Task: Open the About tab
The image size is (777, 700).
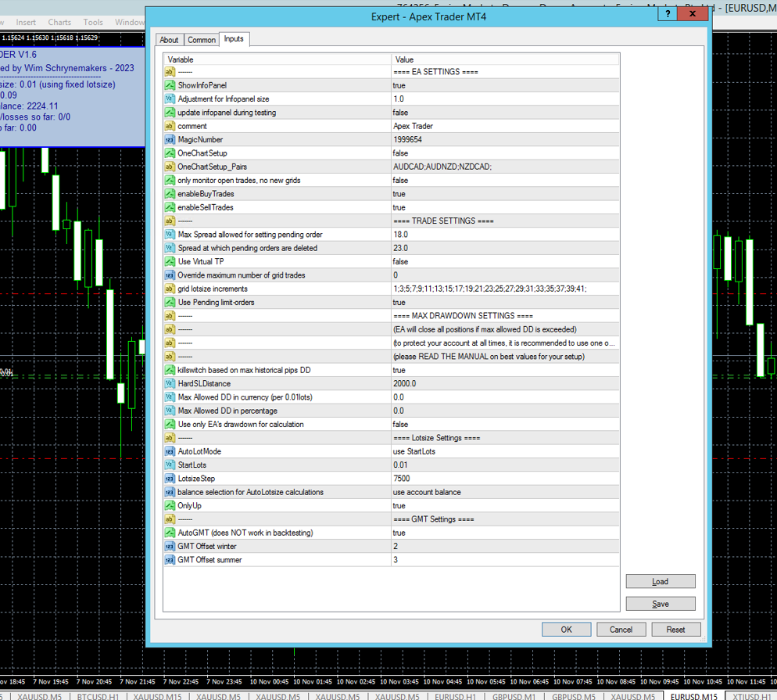Action: (x=169, y=40)
